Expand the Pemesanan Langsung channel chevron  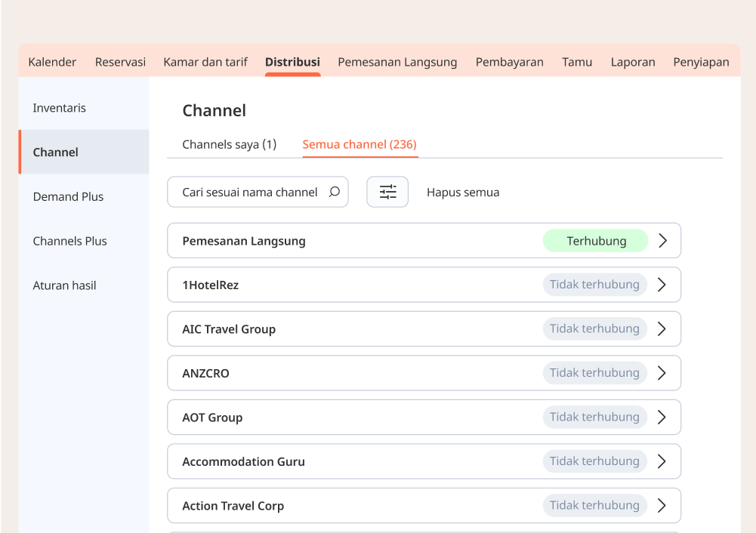click(x=662, y=241)
